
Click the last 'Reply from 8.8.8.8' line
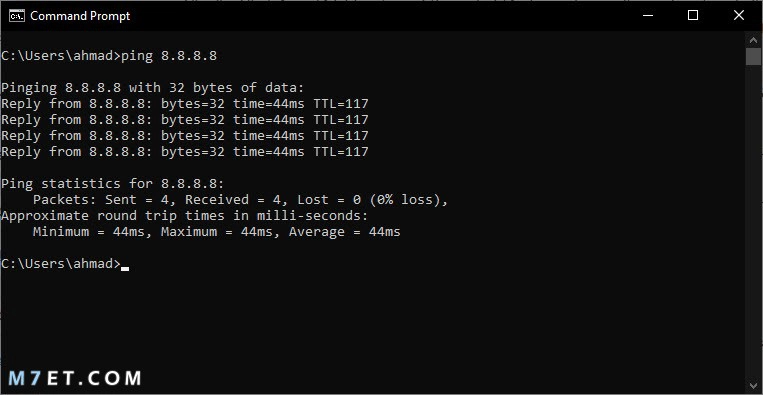[185, 152]
